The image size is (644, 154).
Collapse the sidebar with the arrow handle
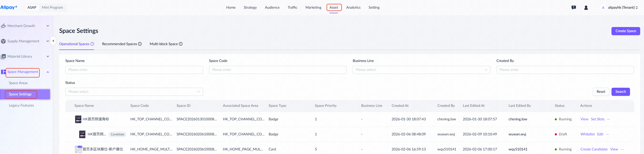[53, 41]
